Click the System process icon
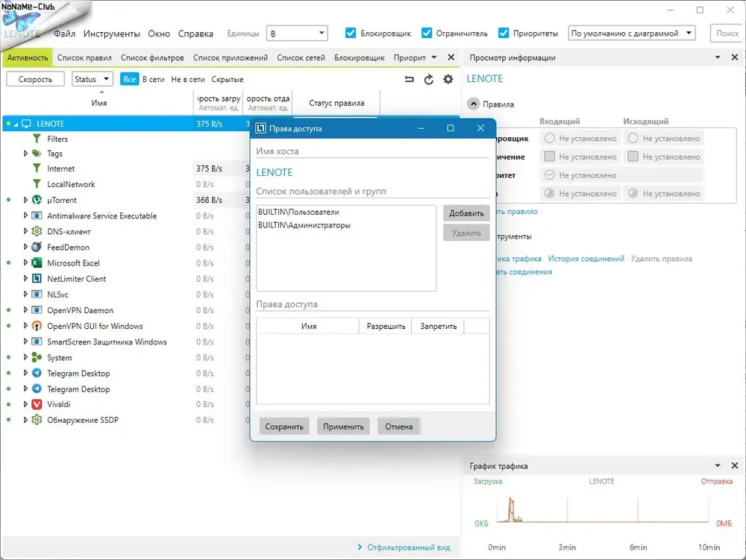746x560 pixels. [x=37, y=357]
